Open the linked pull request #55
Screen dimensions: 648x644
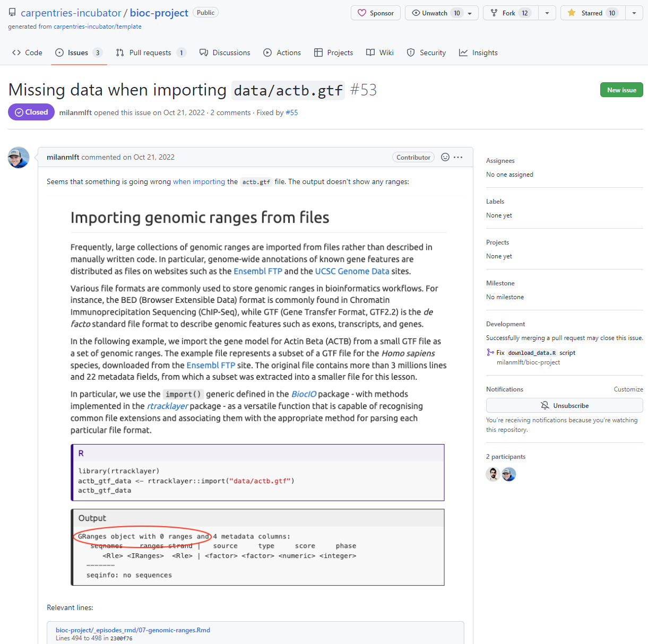tap(292, 112)
